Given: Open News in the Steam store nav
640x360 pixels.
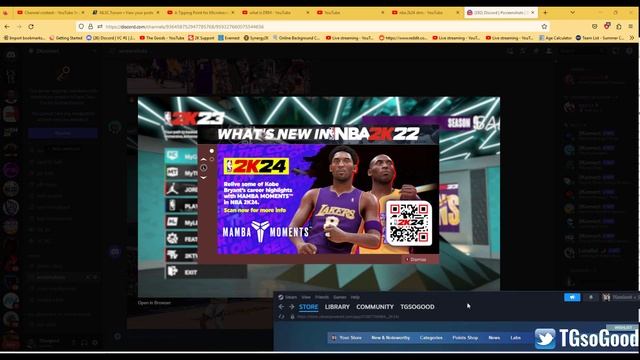Looking at the screenshot, I should click(x=494, y=338).
